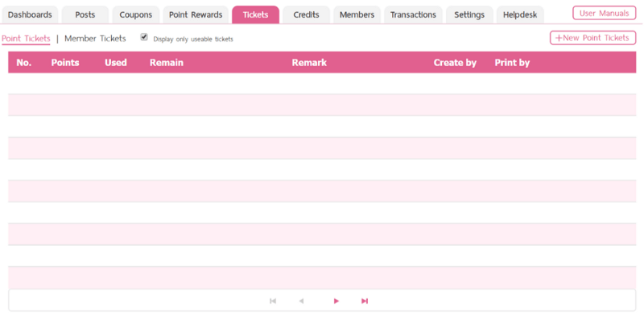Go to the previous page arrow

pyautogui.click(x=301, y=301)
